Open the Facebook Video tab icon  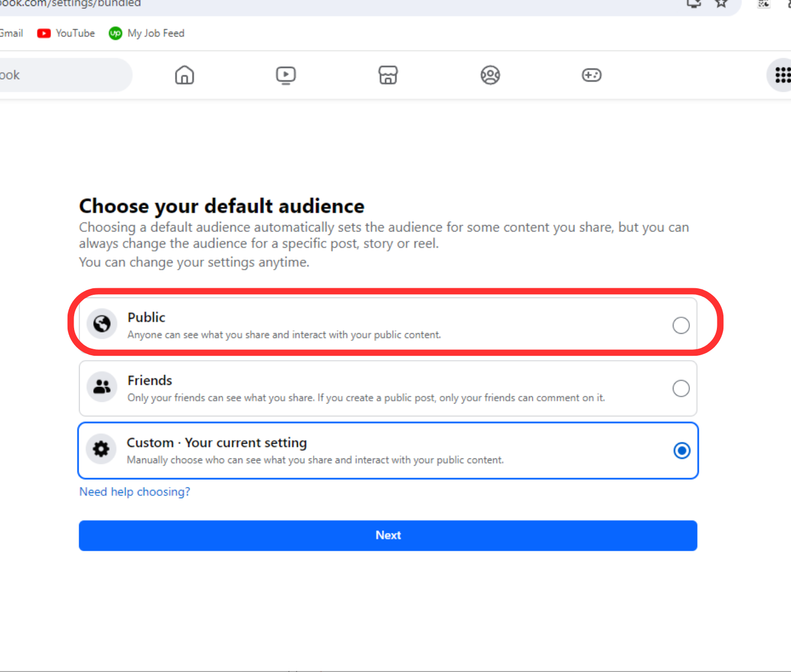[286, 75]
